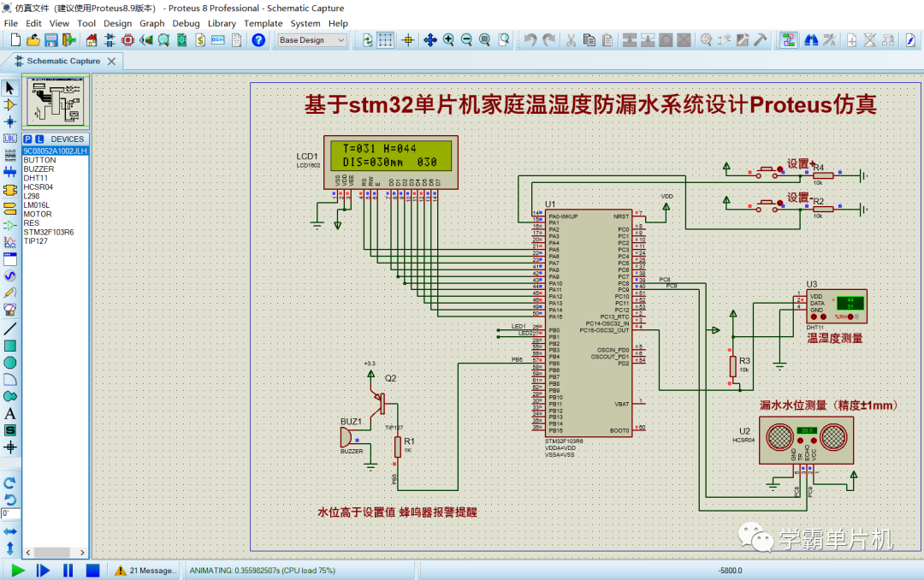Click the Save Project toolbar icon
Viewport: 924px width, 580px height.
(x=49, y=39)
